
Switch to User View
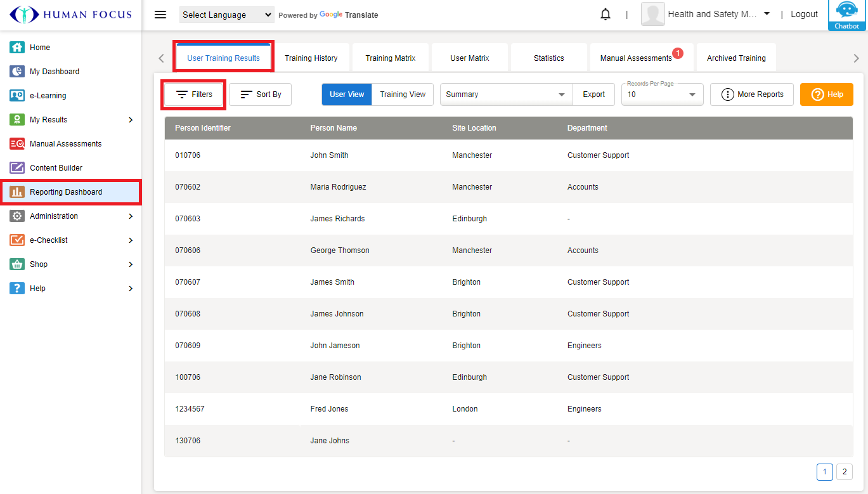(347, 94)
